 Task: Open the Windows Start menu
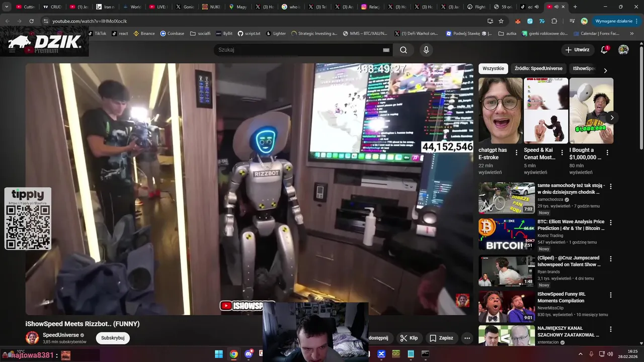219,354
